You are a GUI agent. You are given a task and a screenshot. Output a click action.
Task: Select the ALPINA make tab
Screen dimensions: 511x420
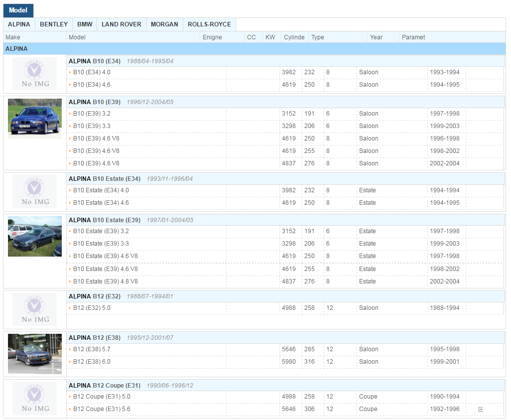click(x=19, y=24)
